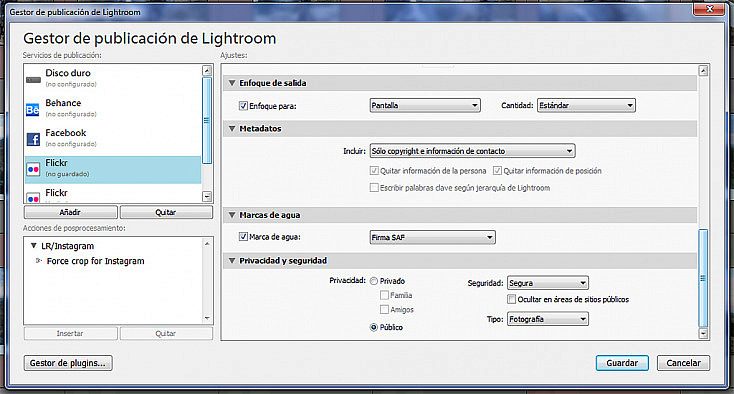Select the Behance service icon
734x394 pixels.
33,109
